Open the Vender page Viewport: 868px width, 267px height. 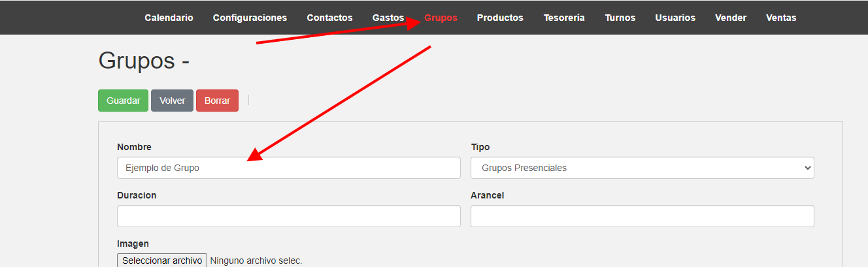(731, 18)
